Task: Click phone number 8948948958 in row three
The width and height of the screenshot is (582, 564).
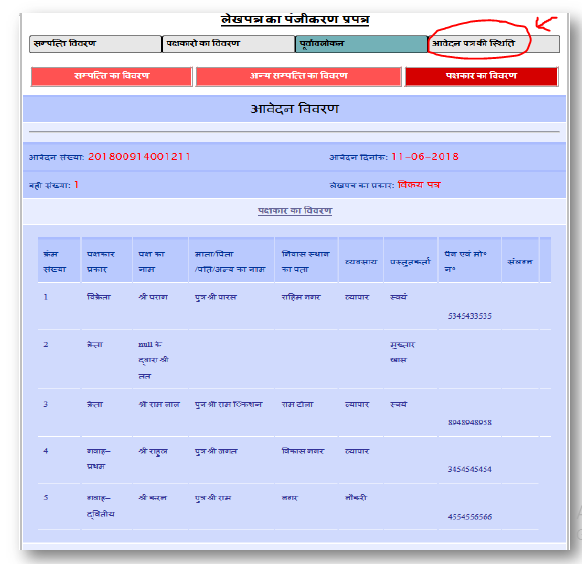Action: tap(470, 422)
